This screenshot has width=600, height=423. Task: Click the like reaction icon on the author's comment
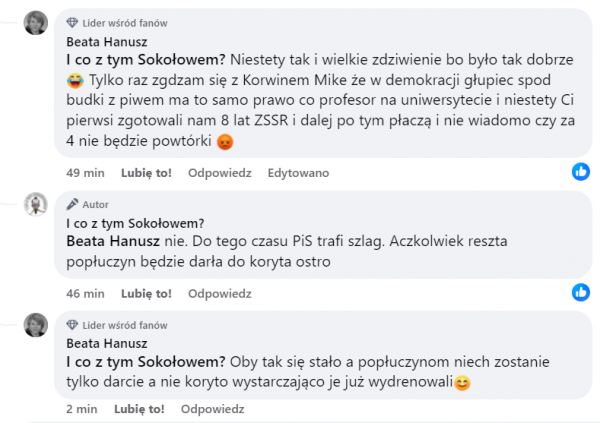click(x=580, y=293)
